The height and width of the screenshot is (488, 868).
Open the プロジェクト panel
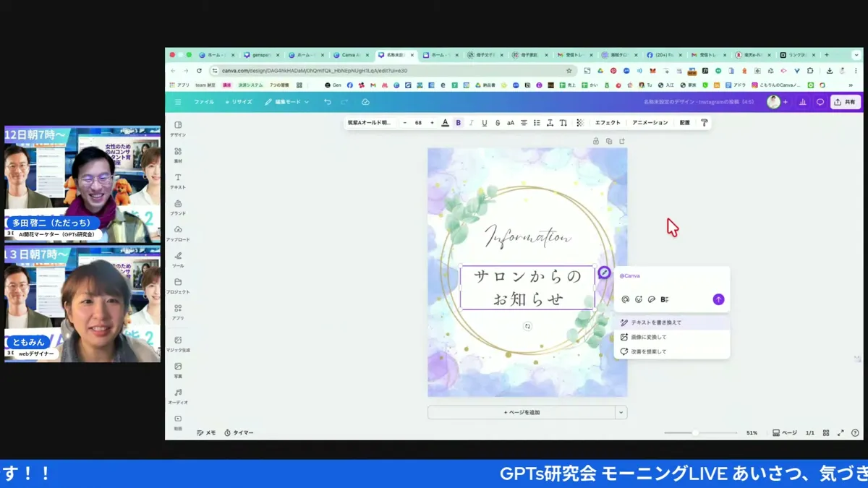pos(178,286)
